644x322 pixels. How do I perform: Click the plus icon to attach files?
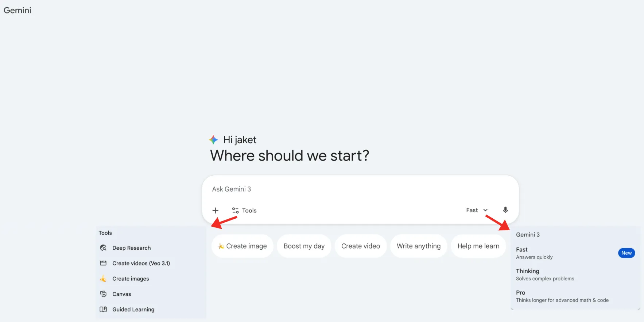click(x=216, y=210)
